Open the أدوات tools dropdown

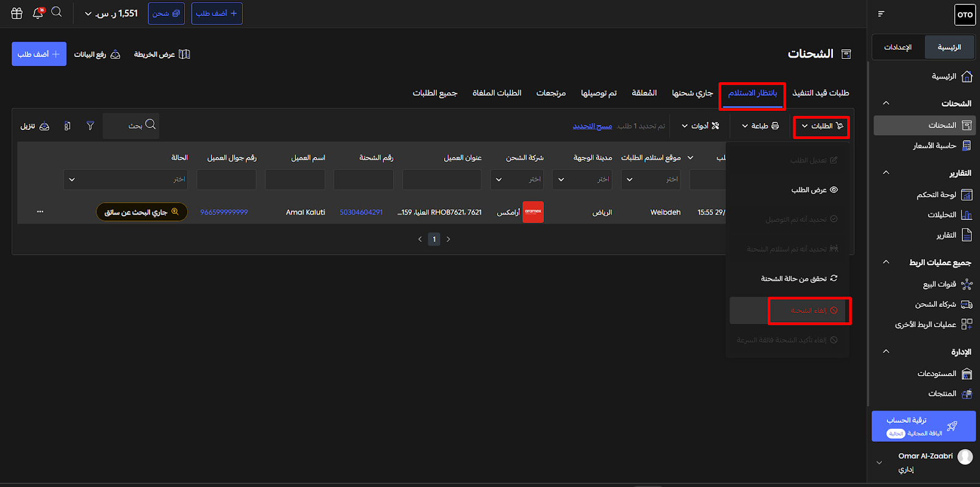(700, 126)
